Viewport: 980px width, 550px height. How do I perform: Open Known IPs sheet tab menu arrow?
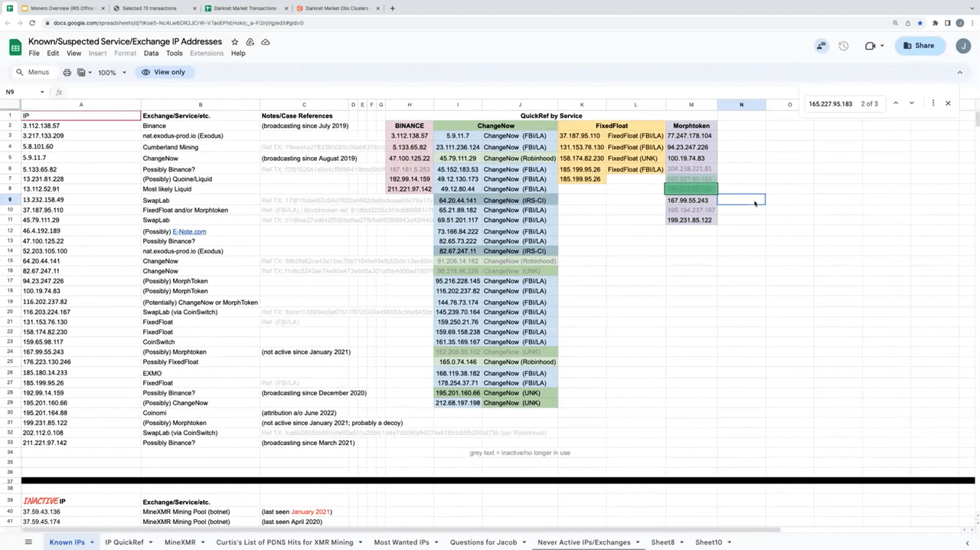click(92, 542)
